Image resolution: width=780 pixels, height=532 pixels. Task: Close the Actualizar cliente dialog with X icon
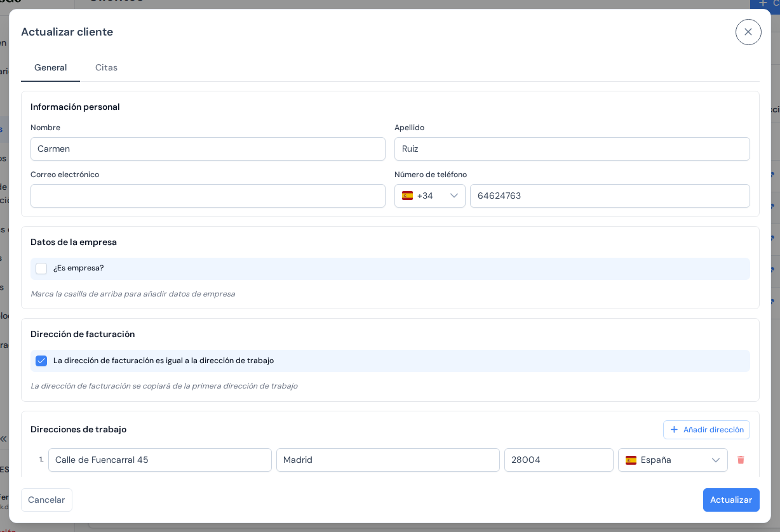pos(748,32)
